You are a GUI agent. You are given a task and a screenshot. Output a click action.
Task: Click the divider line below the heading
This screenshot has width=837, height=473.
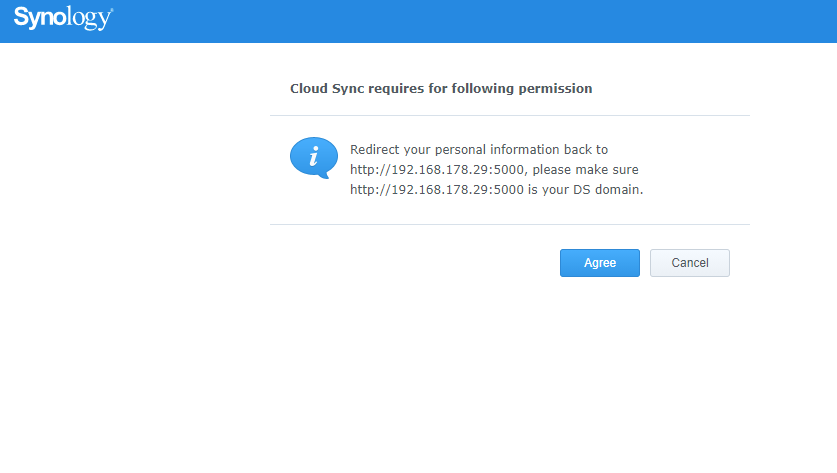(x=510, y=115)
